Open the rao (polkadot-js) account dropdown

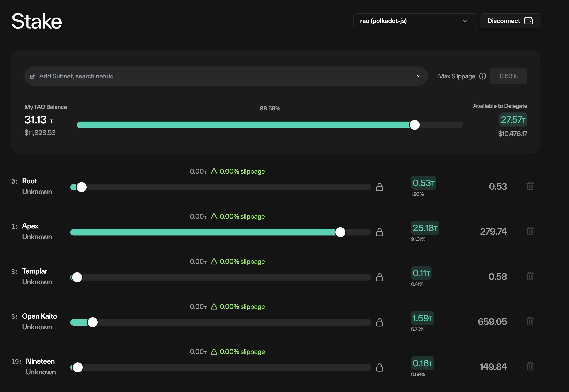(x=415, y=21)
